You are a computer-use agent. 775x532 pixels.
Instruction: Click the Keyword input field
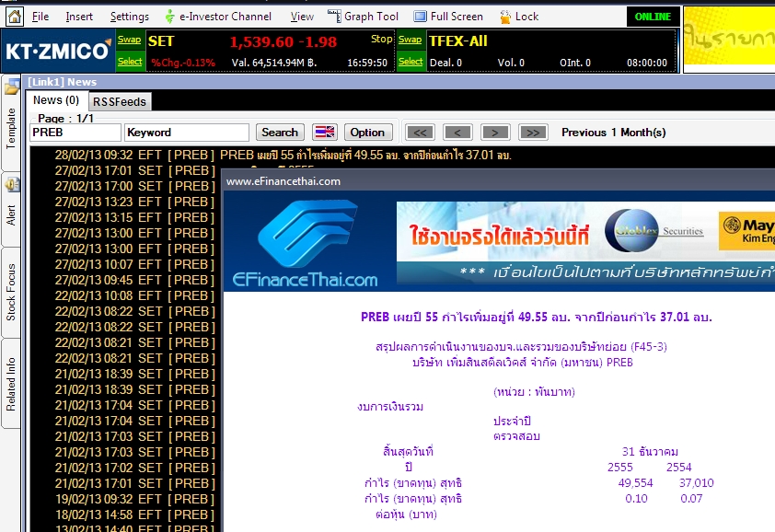tap(186, 133)
